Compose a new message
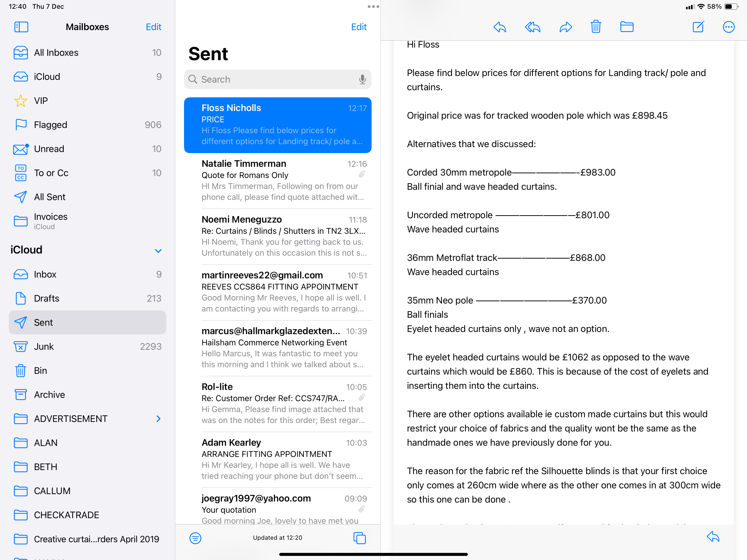 coord(698,27)
